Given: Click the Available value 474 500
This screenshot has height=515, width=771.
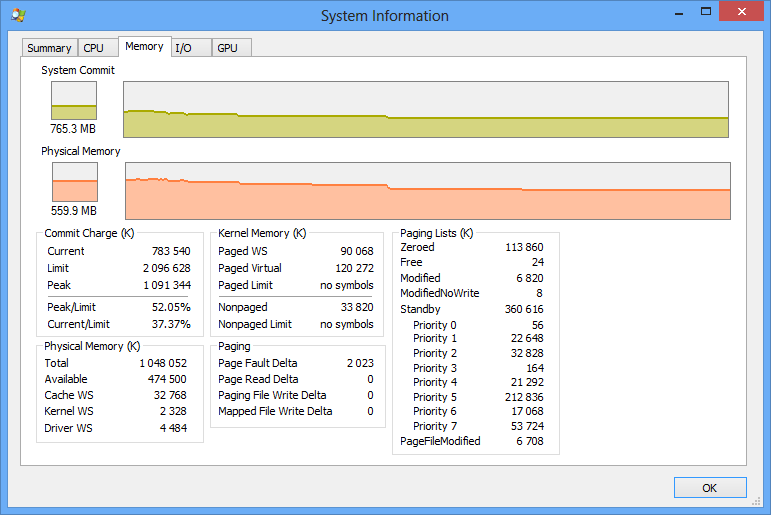Looking at the screenshot, I should click(x=167, y=379).
